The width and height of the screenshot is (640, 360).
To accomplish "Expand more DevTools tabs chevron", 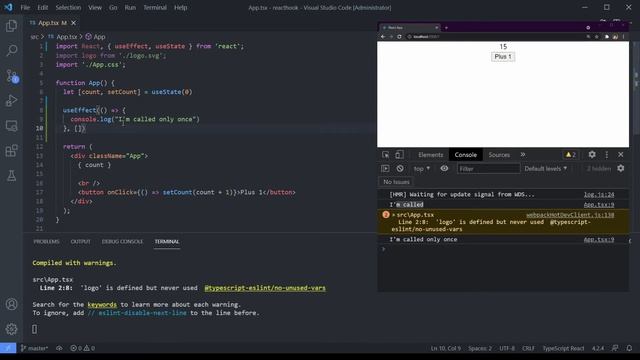I will [x=523, y=155].
